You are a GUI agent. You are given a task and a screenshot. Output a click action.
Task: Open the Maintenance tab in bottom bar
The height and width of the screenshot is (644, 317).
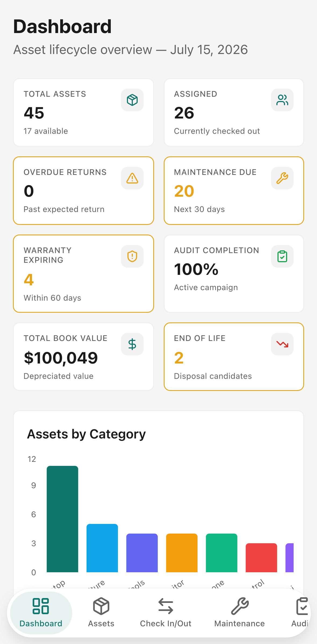click(240, 613)
